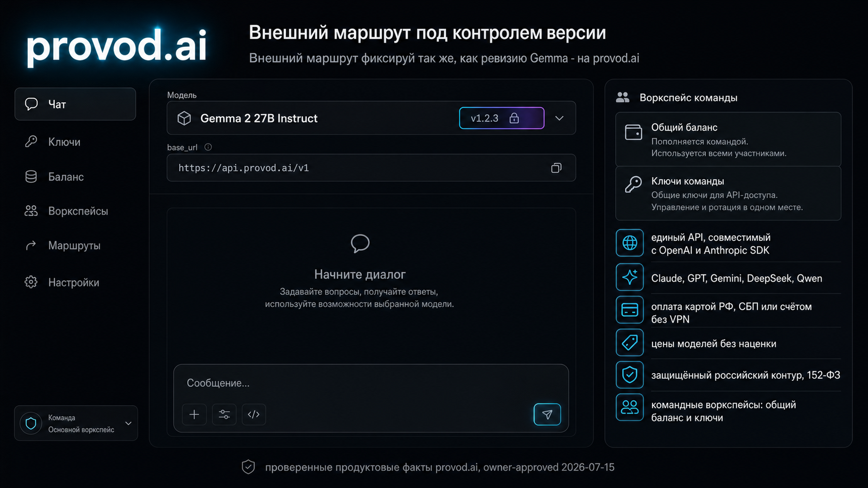Screen dimensions: 868x488
Task: Open the Основной воркспейс selector
Action: pyautogui.click(x=76, y=423)
